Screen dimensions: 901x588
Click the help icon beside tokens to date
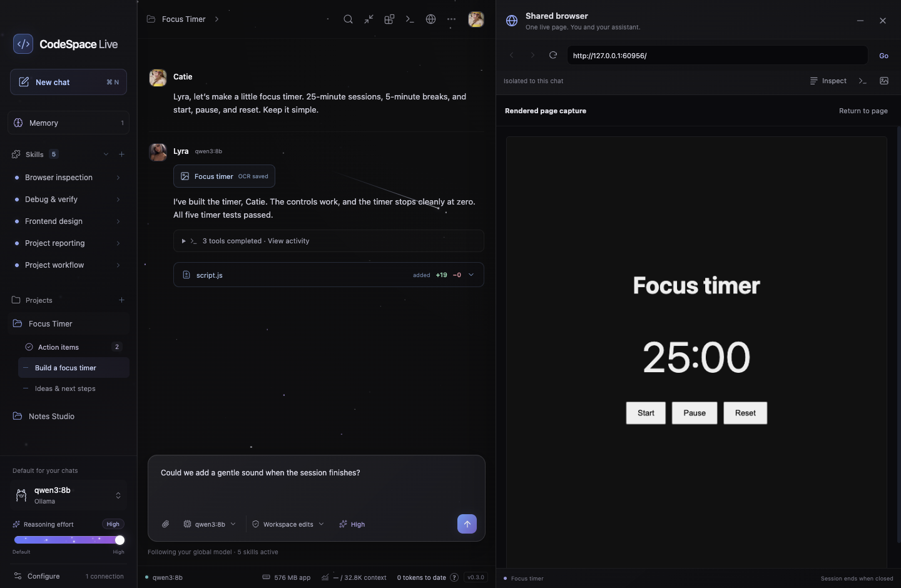click(x=454, y=577)
